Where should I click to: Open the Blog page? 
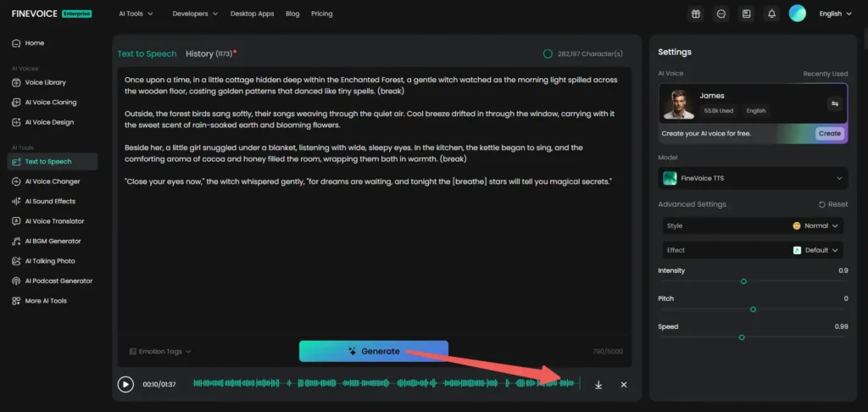(x=292, y=14)
